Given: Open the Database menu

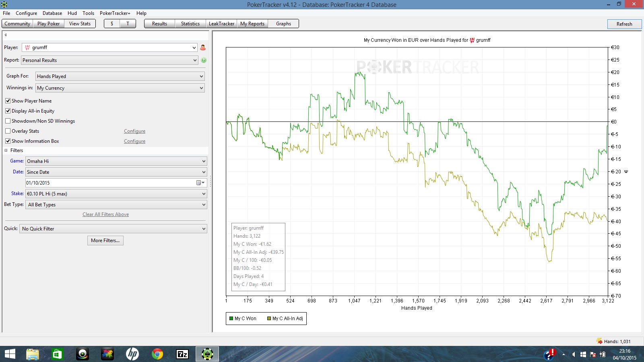Looking at the screenshot, I should (52, 13).
